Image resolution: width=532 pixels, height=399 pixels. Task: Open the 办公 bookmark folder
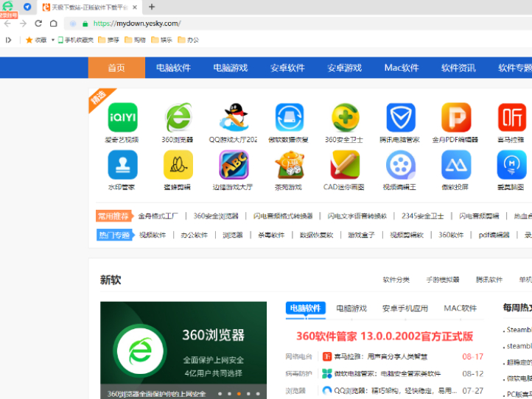point(189,40)
